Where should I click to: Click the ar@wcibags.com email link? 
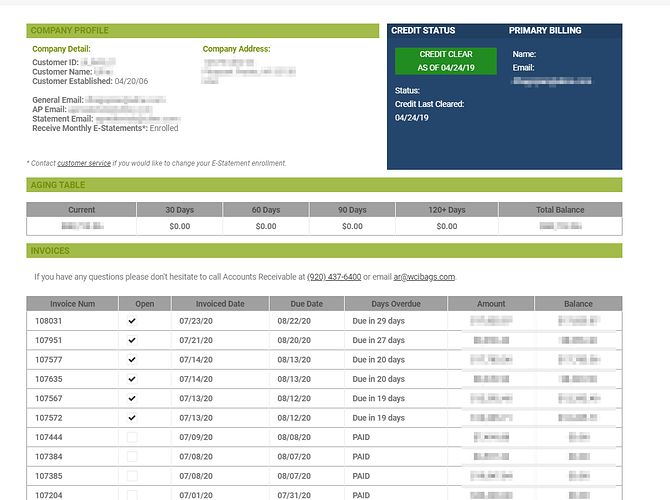pyautogui.click(x=424, y=277)
